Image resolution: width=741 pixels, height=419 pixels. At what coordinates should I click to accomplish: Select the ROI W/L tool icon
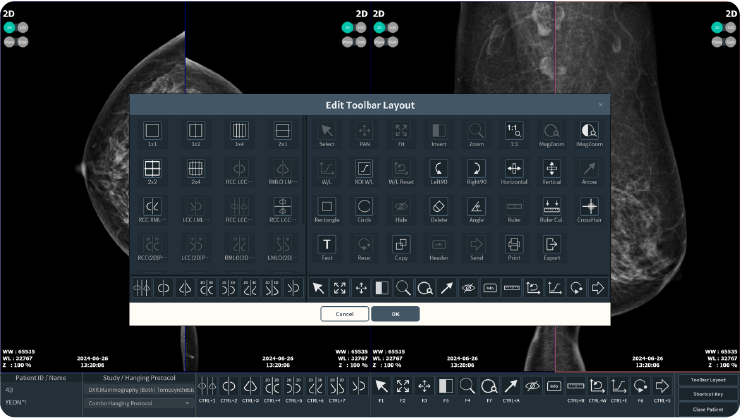click(x=365, y=169)
